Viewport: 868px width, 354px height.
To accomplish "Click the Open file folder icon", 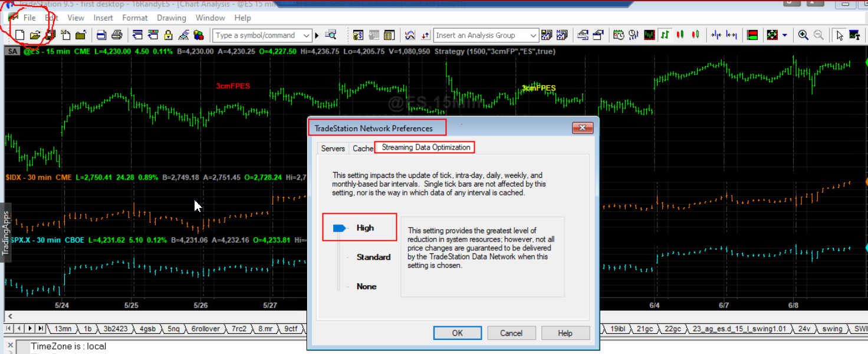I will click(35, 35).
